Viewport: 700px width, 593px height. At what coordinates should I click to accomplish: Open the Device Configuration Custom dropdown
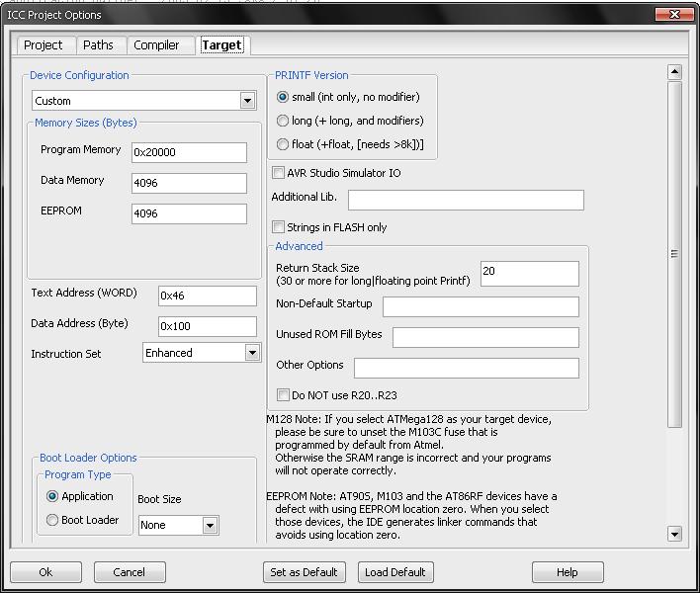247,101
